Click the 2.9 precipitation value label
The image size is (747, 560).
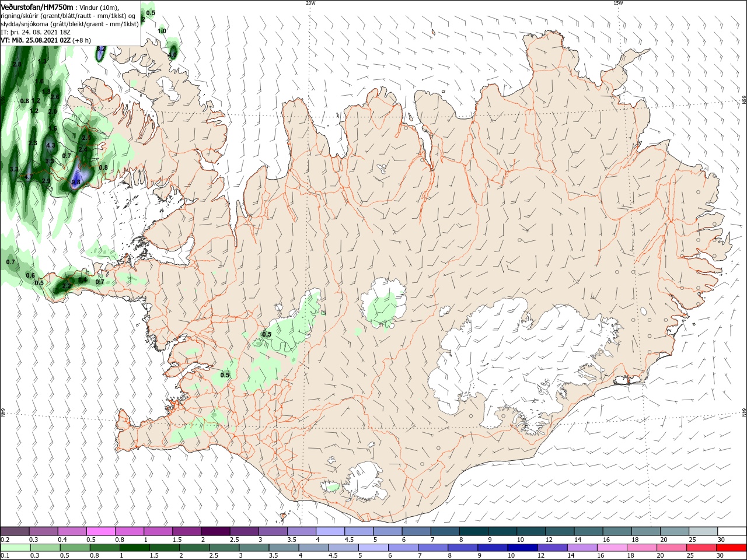[x=46, y=181]
